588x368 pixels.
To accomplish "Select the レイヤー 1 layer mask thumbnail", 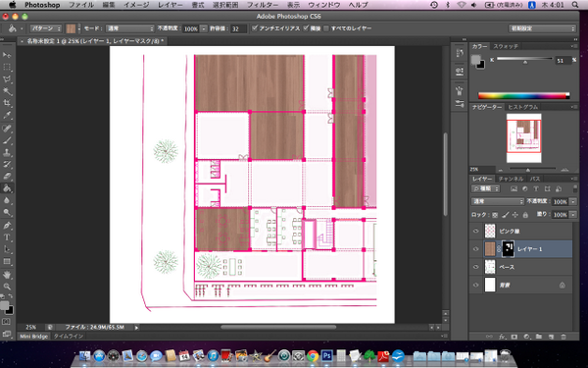I will click(x=508, y=249).
